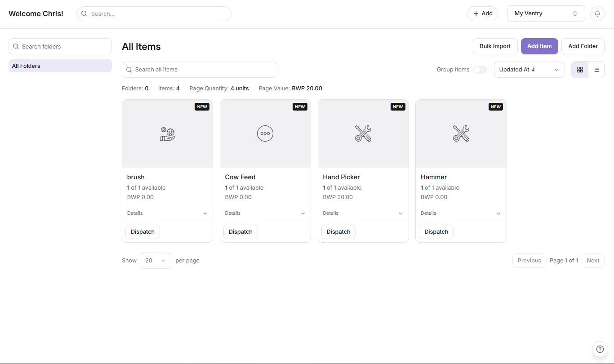
Task: Expand Details on the Cow Feed card
Action: point(265,213)
